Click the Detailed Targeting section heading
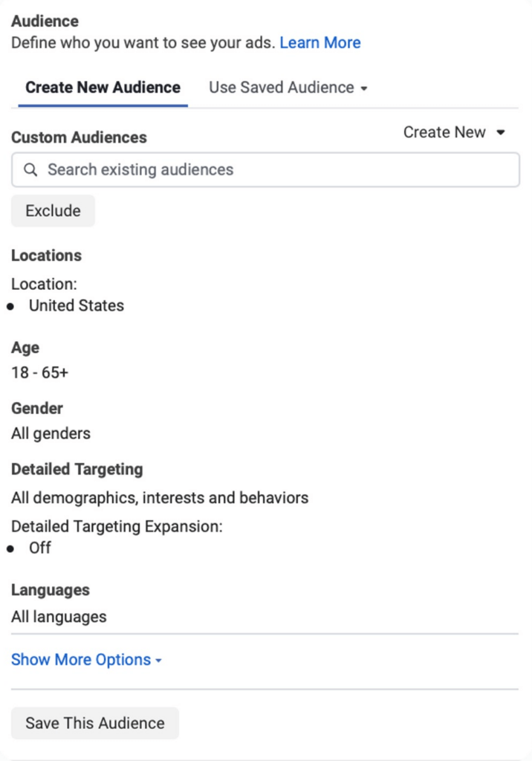 pos(77,470)
